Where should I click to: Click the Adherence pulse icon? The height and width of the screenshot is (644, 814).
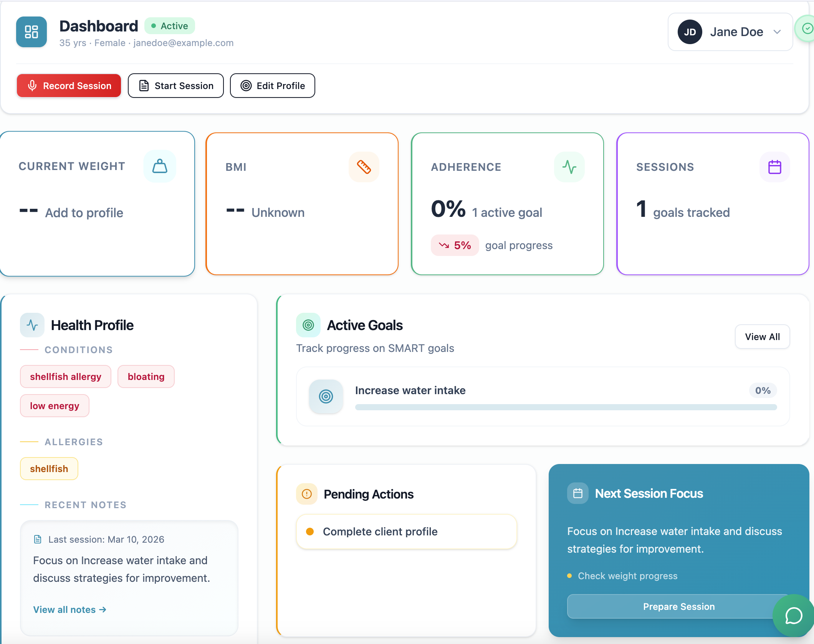[x=569, y=167]
